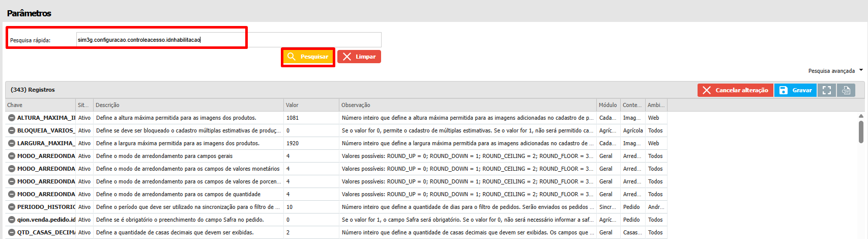Sort by Ambi... column header

[x=656, y=105]
